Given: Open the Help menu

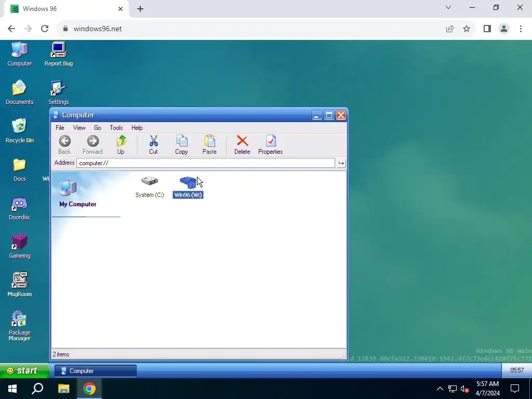Looking at the screenshot, I should click(137, 128).
